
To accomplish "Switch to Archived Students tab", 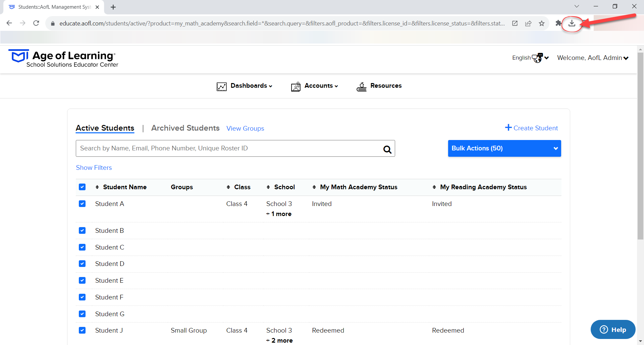I will tap(185, 128).
